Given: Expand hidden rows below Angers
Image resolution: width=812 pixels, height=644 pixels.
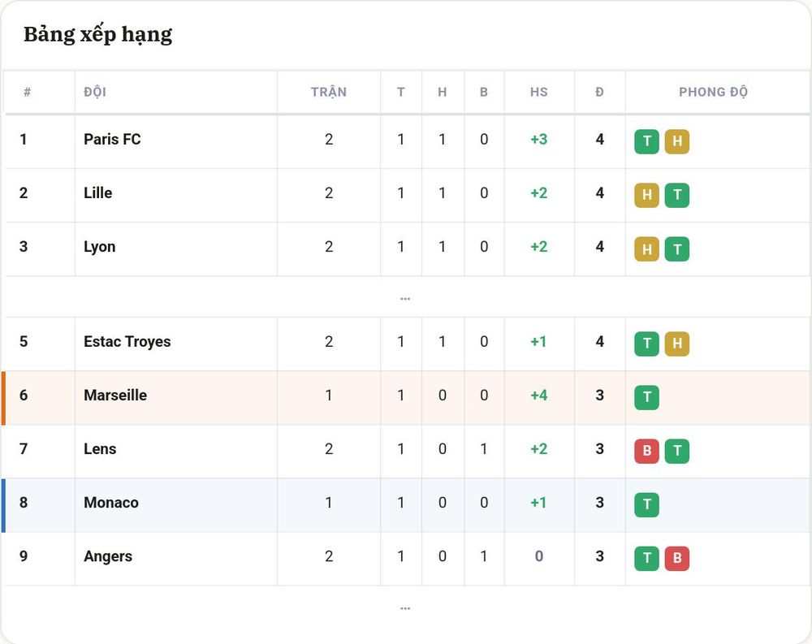Looking at the screenshot, I should click(x=405, y=608).
